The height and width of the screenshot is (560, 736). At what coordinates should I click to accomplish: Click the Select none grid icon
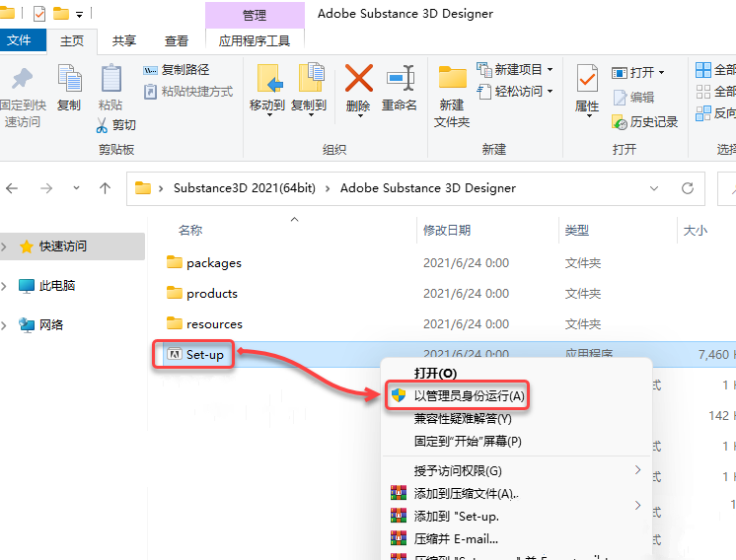[x=703, y=92]
